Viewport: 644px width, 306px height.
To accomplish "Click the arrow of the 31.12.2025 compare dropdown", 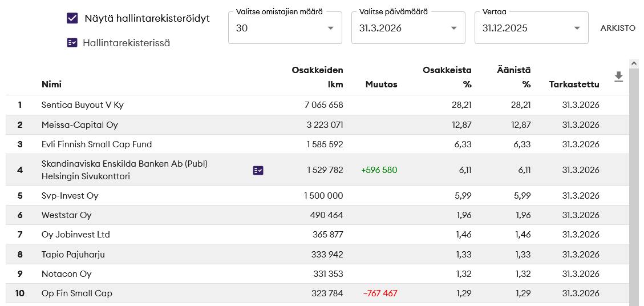I will [577, 29].
